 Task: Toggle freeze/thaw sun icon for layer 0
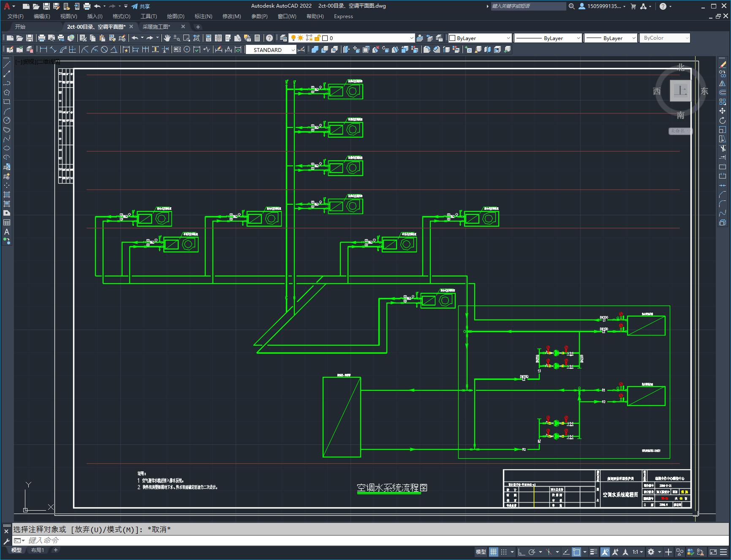[301, 38]
